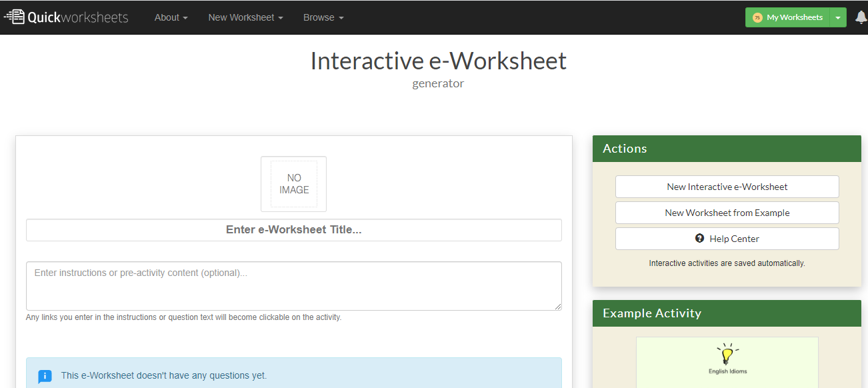
Task: Click the blue info icon in the alert bar
Action: coord(45,376)
